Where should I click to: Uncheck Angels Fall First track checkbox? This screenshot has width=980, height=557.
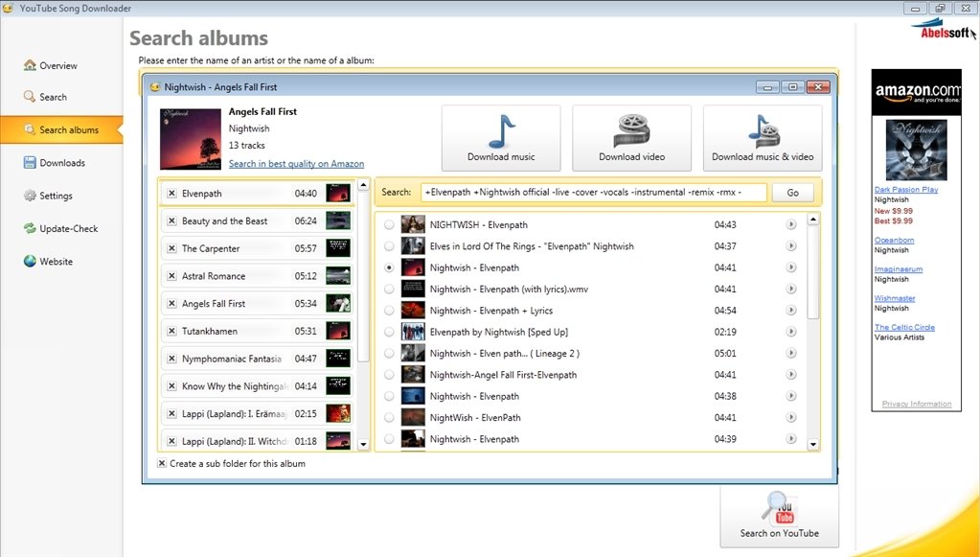(171, 303)
